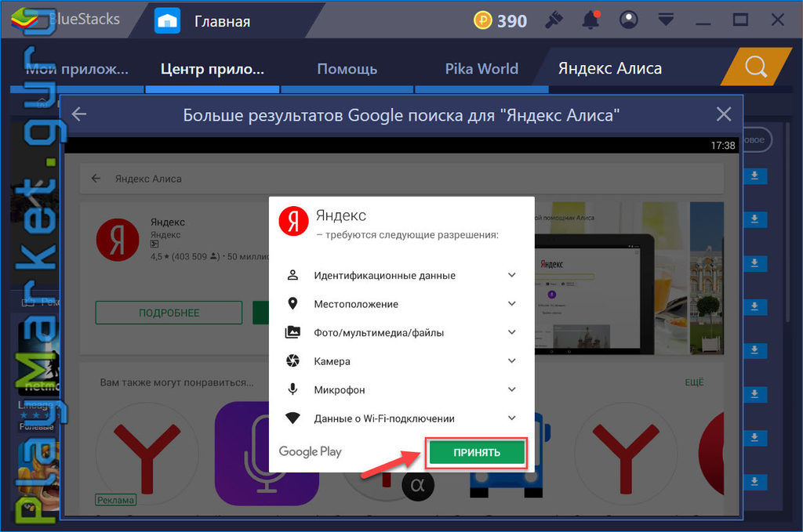803x532 pixels.
Task: Expand Камера permission details
Action: (511, 361)
